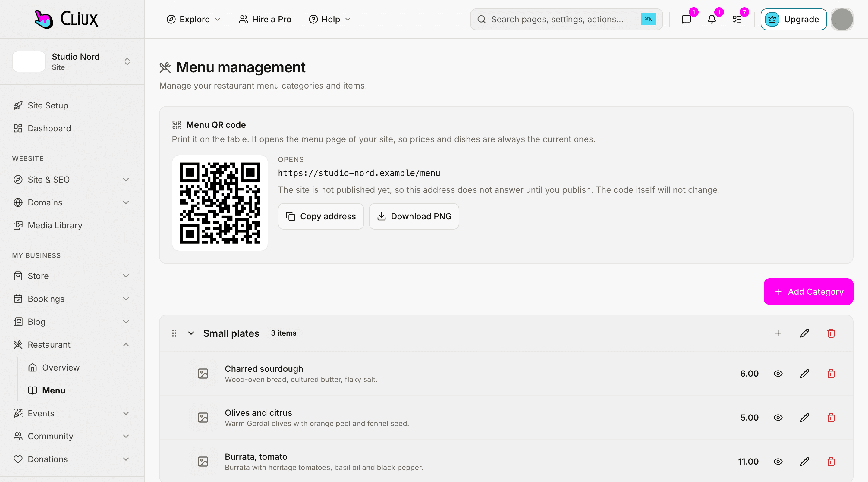Toggle visibility of Burrata, tomato
Viewport: 868px width, 482px height.
[778, 462]
